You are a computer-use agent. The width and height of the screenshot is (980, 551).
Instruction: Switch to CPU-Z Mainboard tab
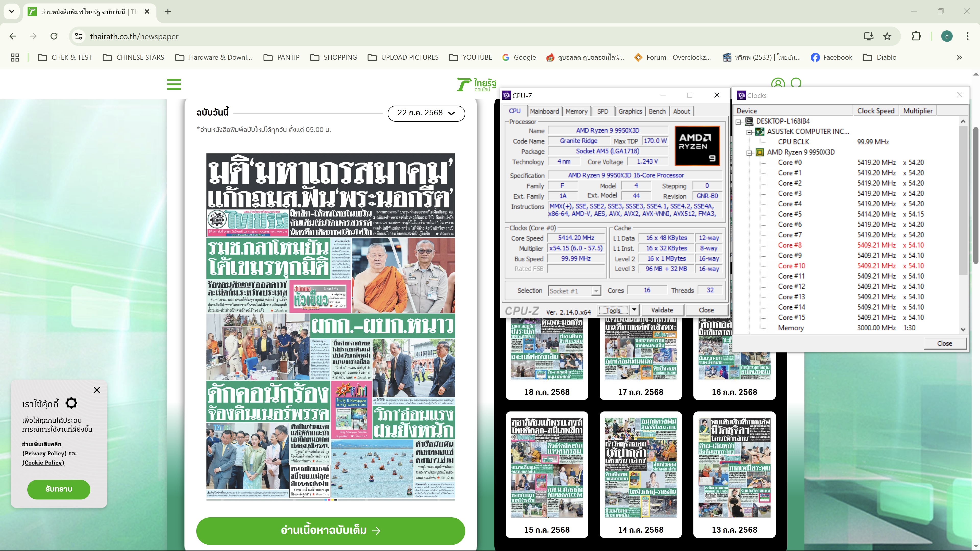(x=544, y=111)
